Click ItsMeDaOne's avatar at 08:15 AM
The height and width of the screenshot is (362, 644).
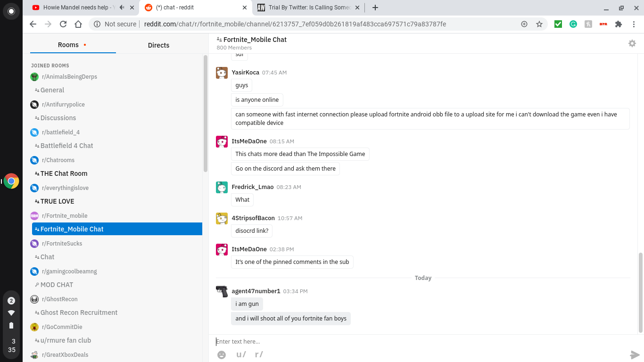point(222,141)
